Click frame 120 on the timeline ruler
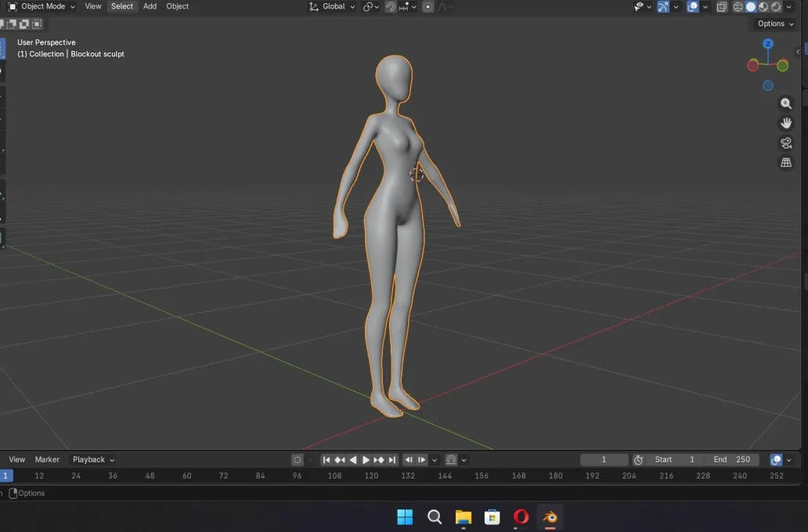Image resolution: width=808 pixels, height=532 pixels. 371,476
